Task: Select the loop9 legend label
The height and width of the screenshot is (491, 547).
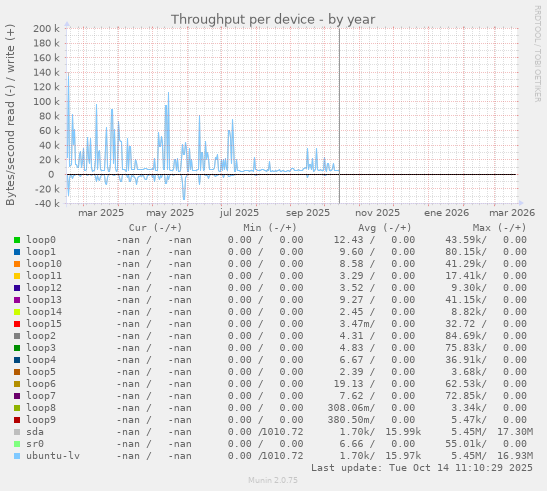Action: click(x=41, y=420)
